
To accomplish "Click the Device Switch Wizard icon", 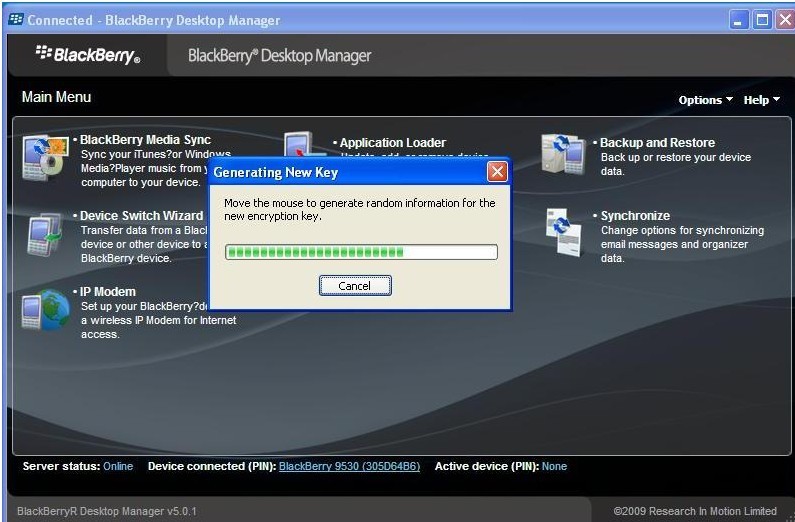I will [45, 234].
